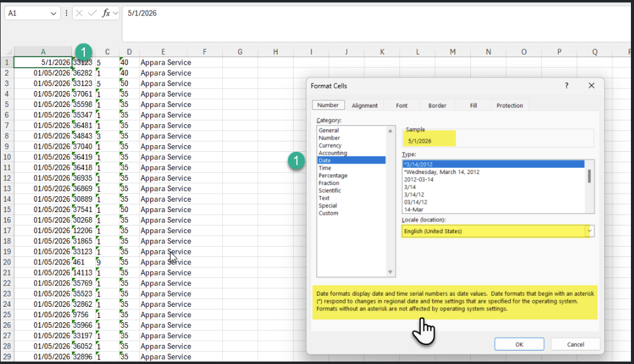Image resolution: width=634 pixels, height=364 pixels.
Task: Click the Type list scrollbar thumb
Action: click(589, 176)
